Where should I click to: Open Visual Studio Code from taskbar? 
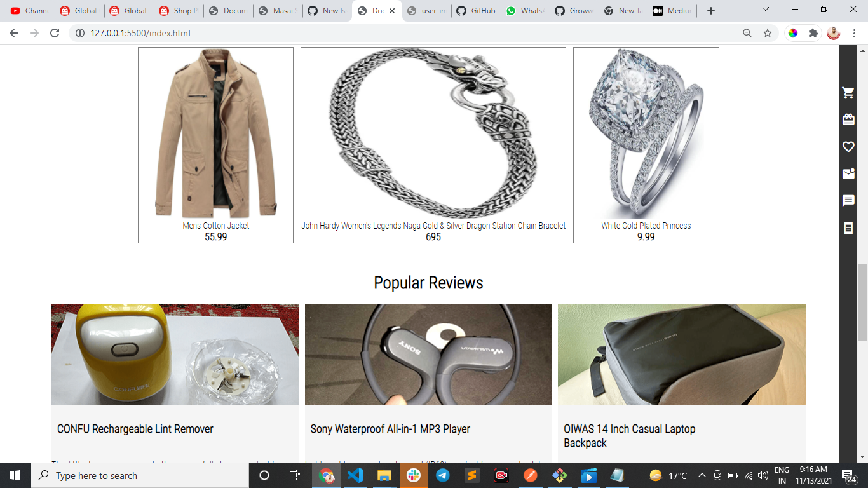point(355,475)
